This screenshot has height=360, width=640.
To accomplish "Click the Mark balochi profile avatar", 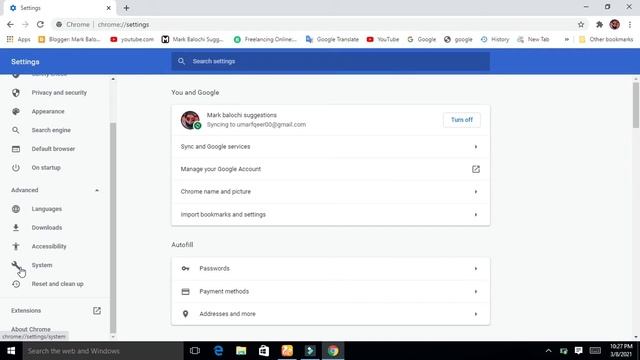I will click(x=190, y=120).
